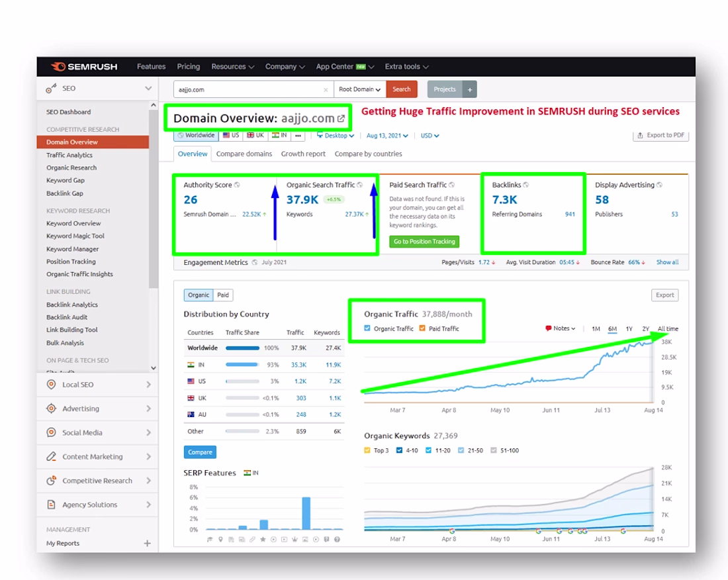Click the orange Search button
Viewport: 728px width, 580px height.
point(402,89)
